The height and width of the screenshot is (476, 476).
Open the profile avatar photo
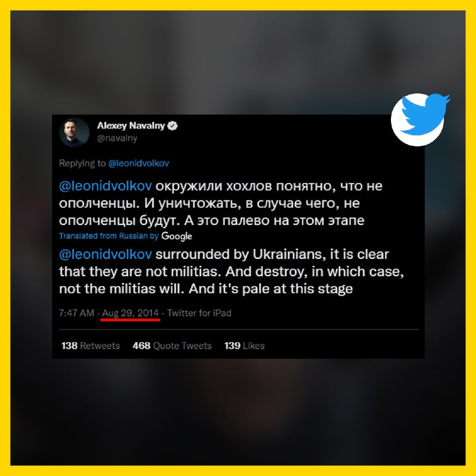click(x=74, y=132)
